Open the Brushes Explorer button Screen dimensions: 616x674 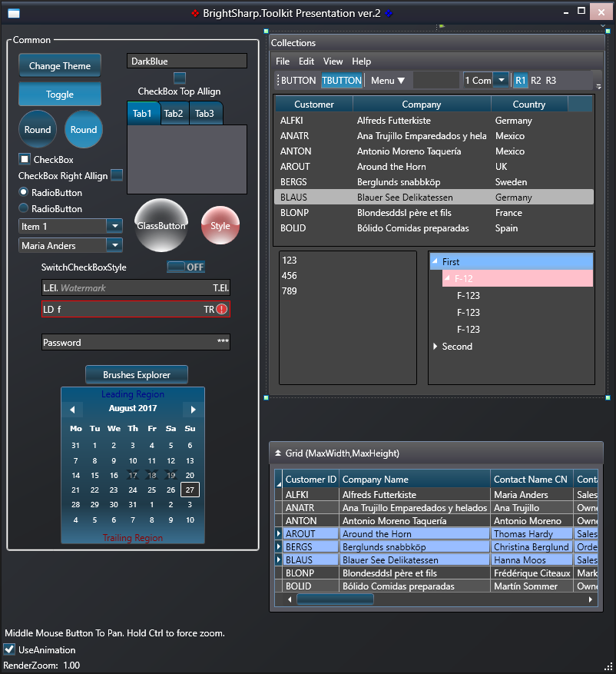tap(136, 375)
